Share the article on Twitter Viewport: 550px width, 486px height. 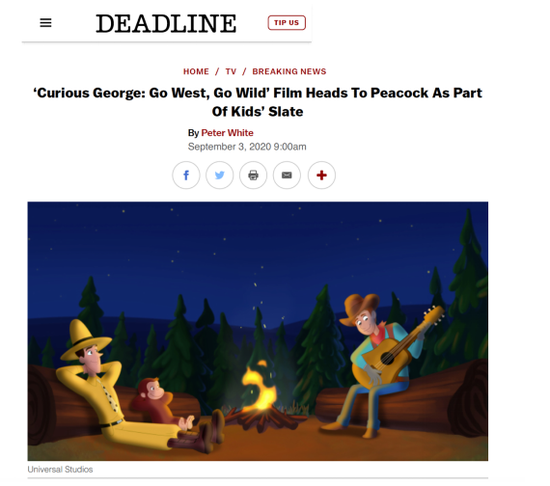click(x=220, y=175)
